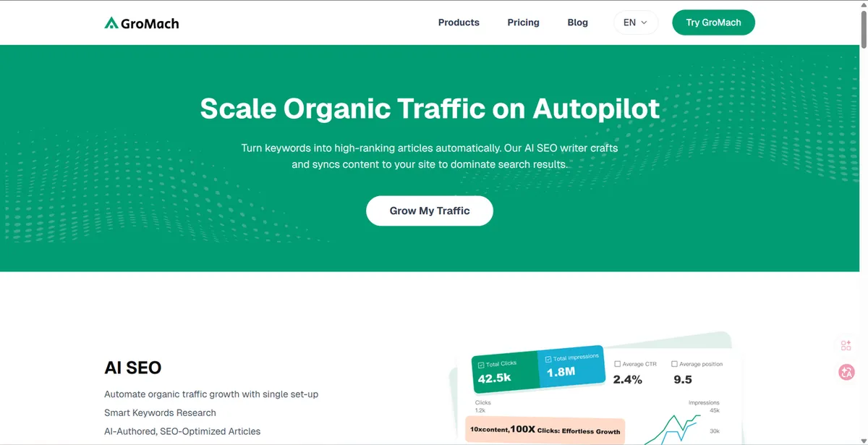Viewport: 868px width, 445px height.
Task: Click the scrollbar down arrow
Action: (x=864, y=439)
